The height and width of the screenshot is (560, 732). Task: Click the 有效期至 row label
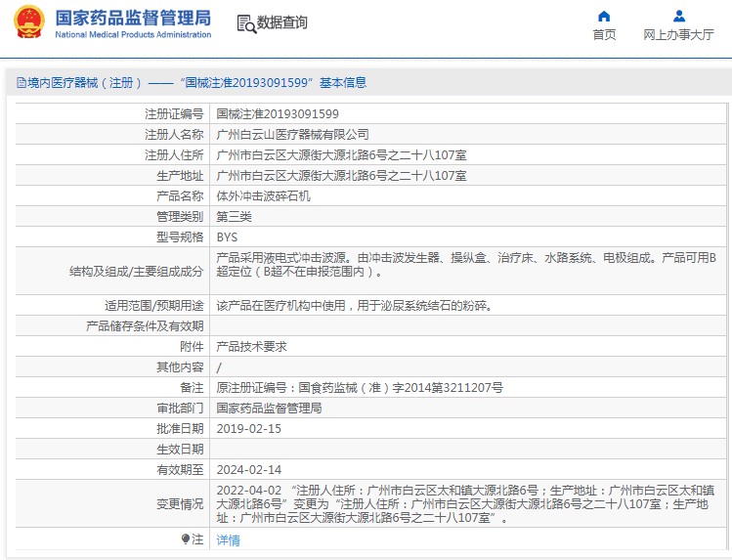(180, 470)
